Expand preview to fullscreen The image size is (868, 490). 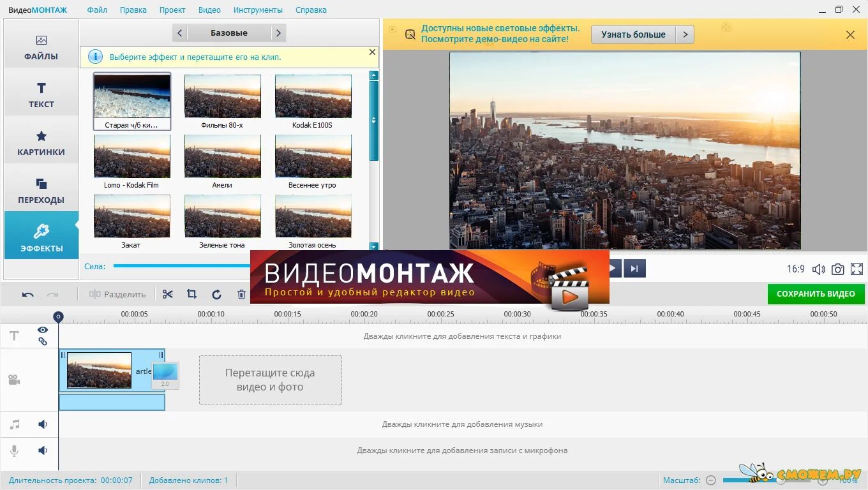pos(857,269)
